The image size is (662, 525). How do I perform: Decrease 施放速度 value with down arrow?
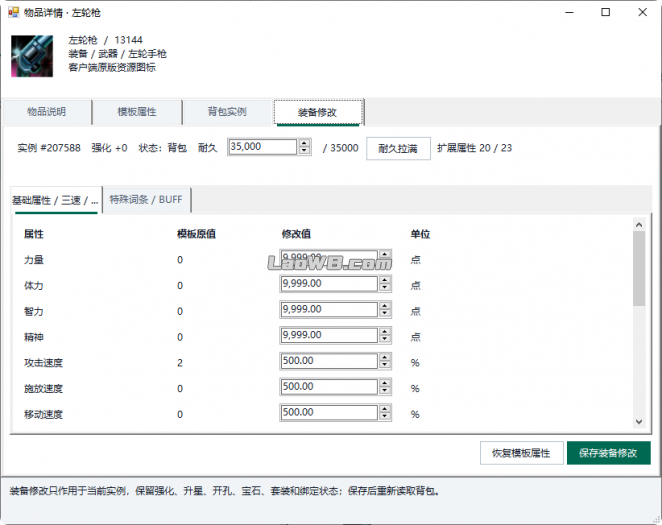[385, 390]
